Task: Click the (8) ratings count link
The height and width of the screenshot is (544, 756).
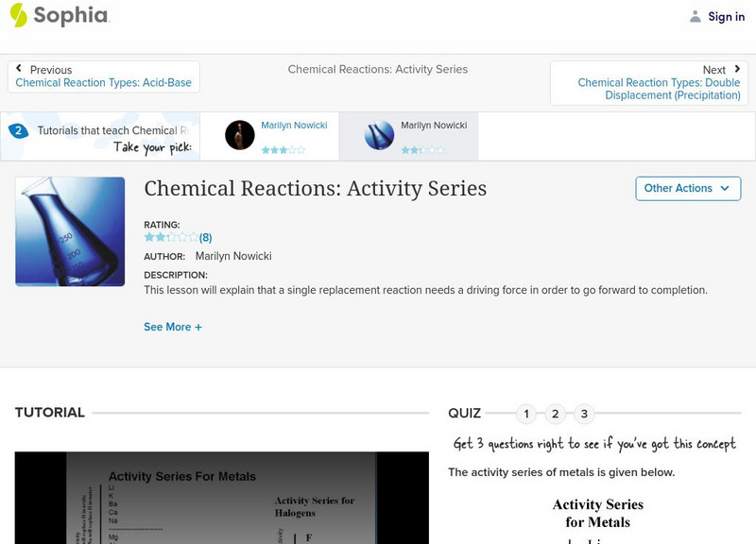Action: tap(206, 237)
